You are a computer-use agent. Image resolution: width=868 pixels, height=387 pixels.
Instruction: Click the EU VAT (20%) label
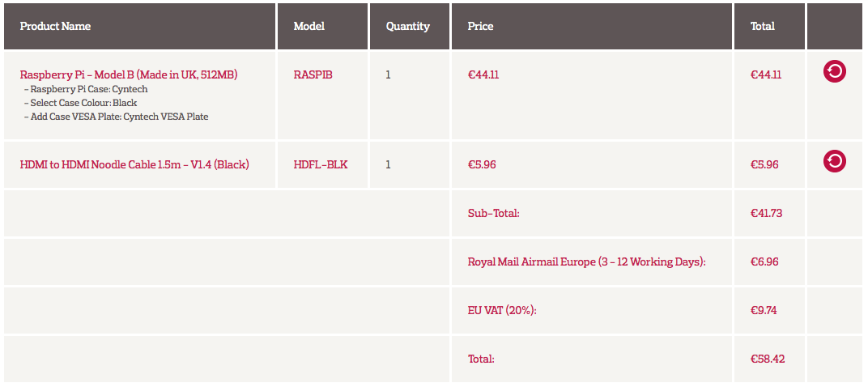(x=502, y=311)
